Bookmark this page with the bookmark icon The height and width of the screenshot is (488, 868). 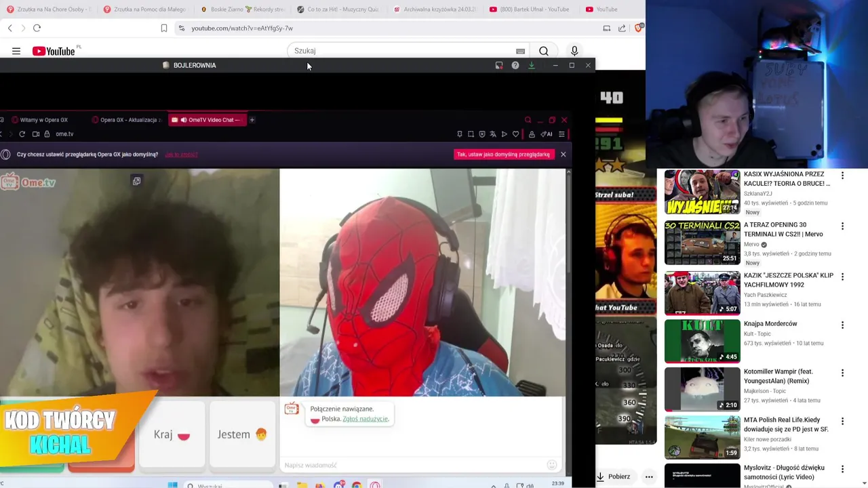pos(163,28)
